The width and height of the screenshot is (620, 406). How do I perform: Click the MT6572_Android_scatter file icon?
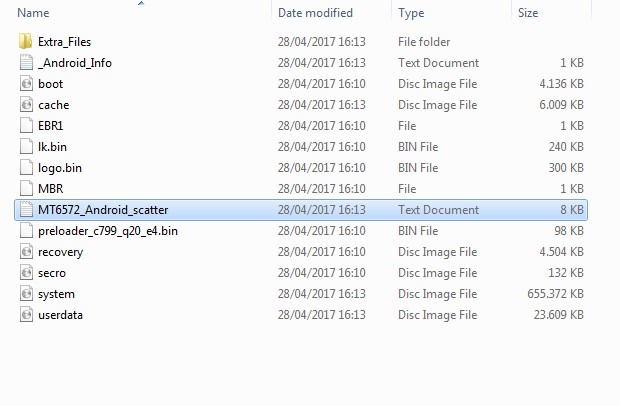point(26,210)
